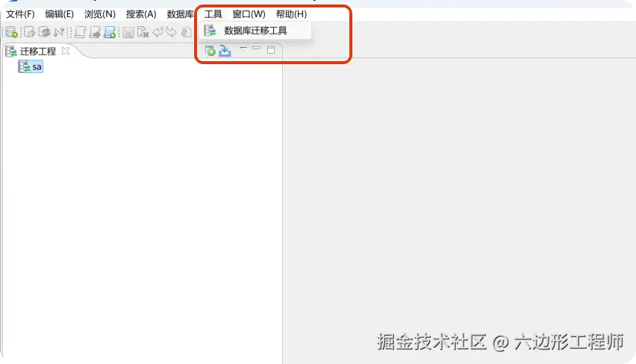Click the blue import project icon
The image size is (636, 364).
225,51
